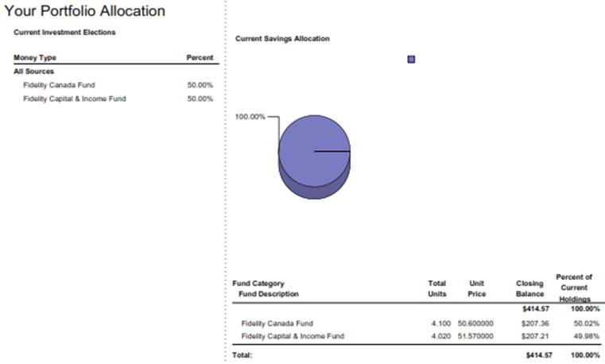This screenshot has width=605, height=364.
Task: Select Fidelity Capital & Income Fund election
Action: click(75, 99)
